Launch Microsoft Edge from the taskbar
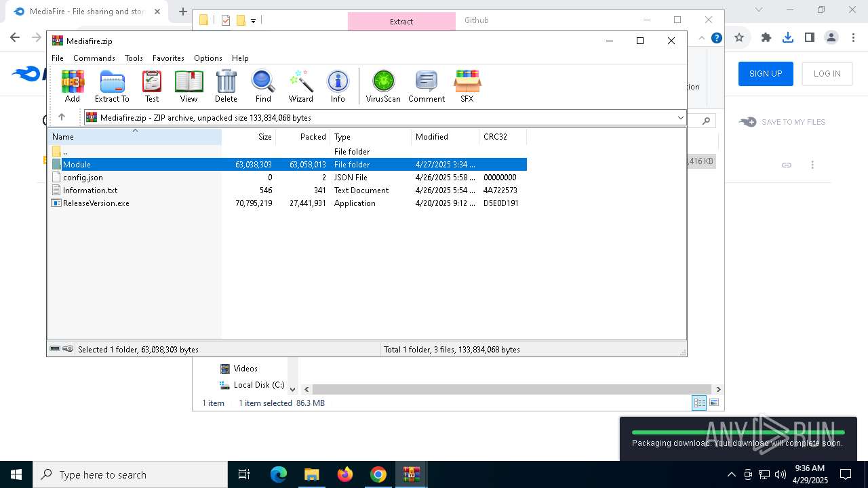The width and height of the screenshot is (868, 488). [x=279, y=474]
